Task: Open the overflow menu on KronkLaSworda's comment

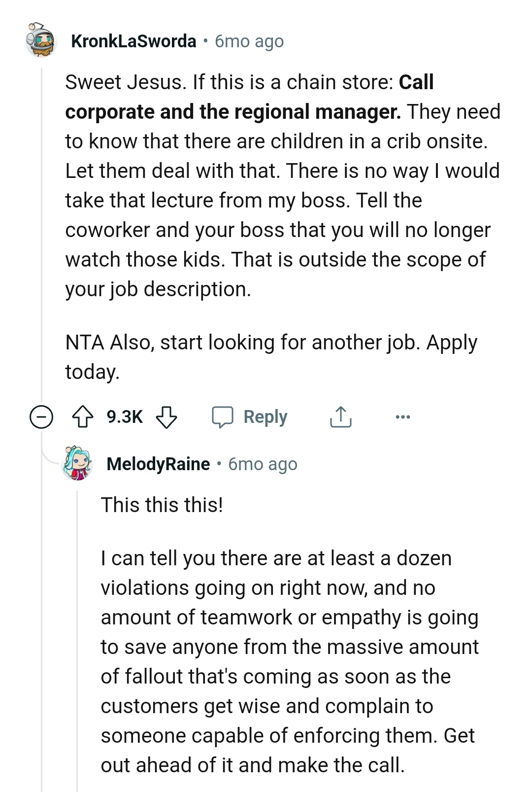Action: coord(403,416)
